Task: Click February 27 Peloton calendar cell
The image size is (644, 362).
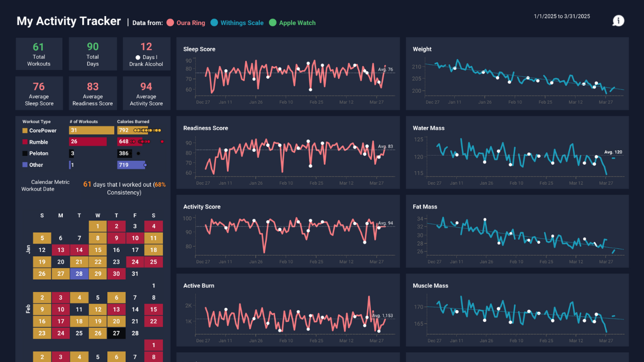Action: click(x=116, y=333)
